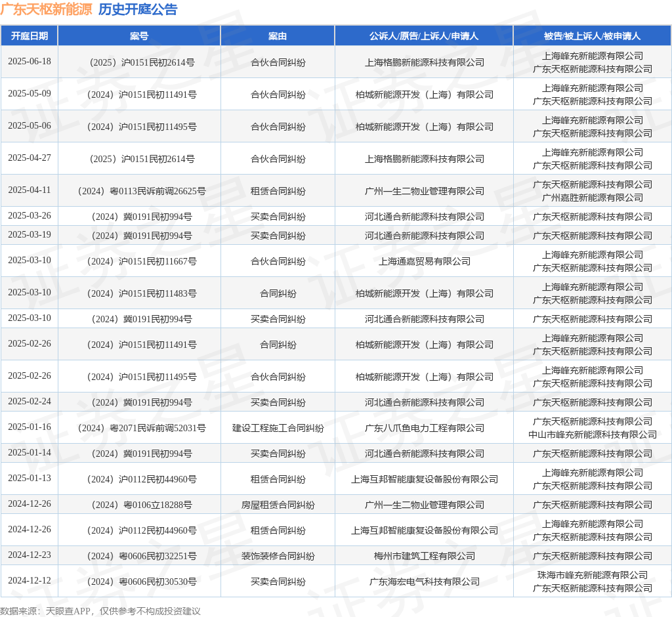Screen dimensions: 672x617
Task: Click 上海格鹏新能源科技有限公司 in 2025-04-27 row
Action: pos(425,159)
